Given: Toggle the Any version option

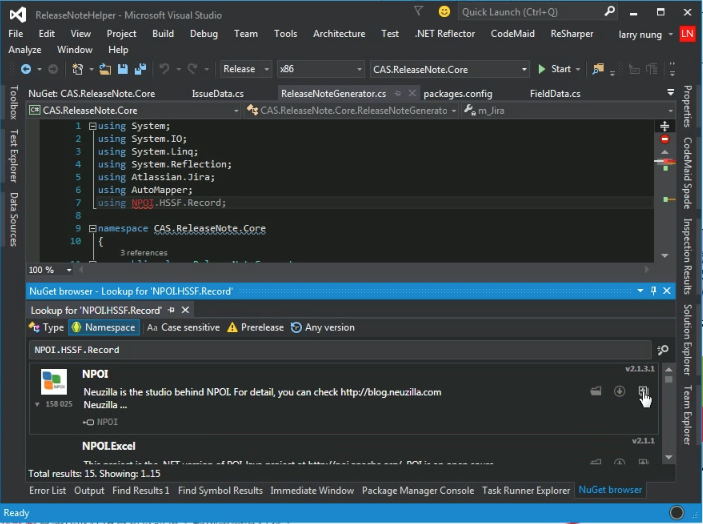Looking at the screenshot, I should point(323,327).
